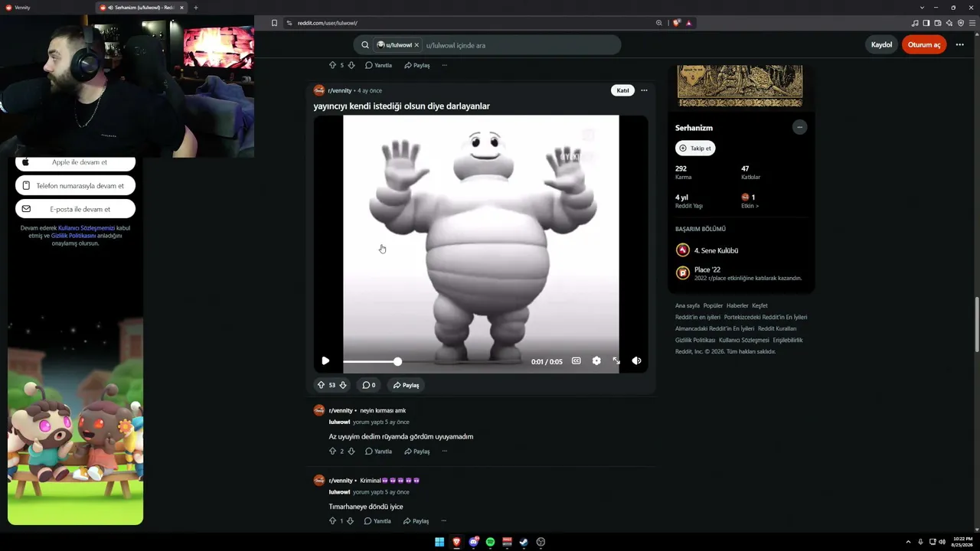Click the profile banner image thumbnail
The image size is (980, 551).
tap(740, 86)
